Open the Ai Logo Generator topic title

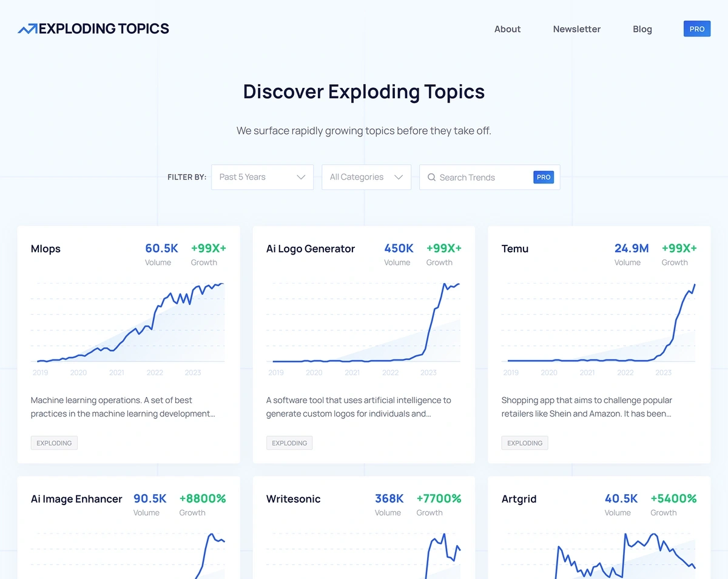tap(311, 249)
